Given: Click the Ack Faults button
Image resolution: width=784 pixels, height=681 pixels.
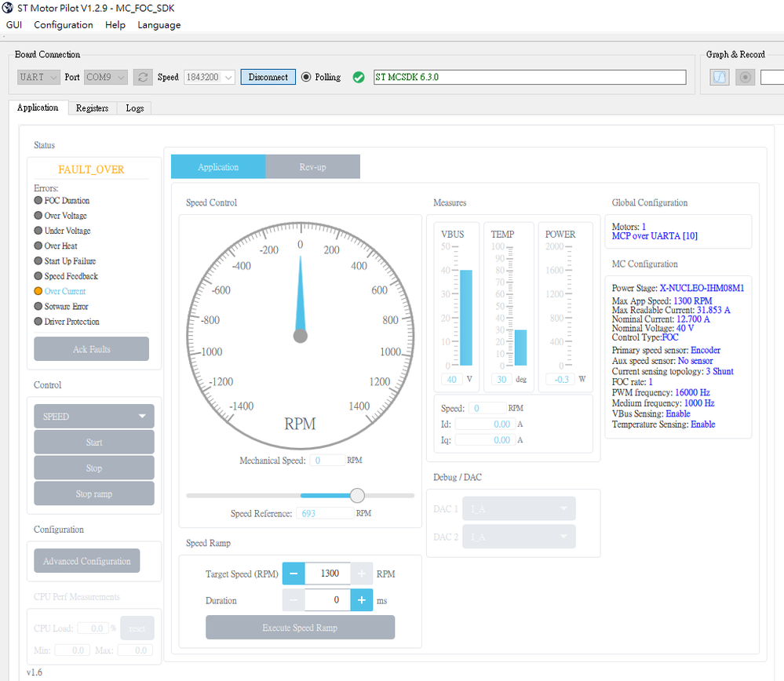Looking at the screenshot, I should (x=91, y=349).
